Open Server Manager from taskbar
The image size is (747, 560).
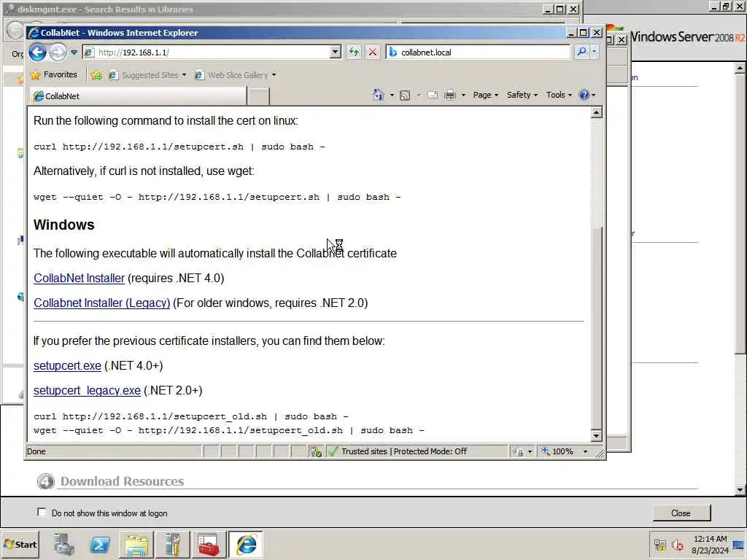pyautogui.click(x=64, y=544)
